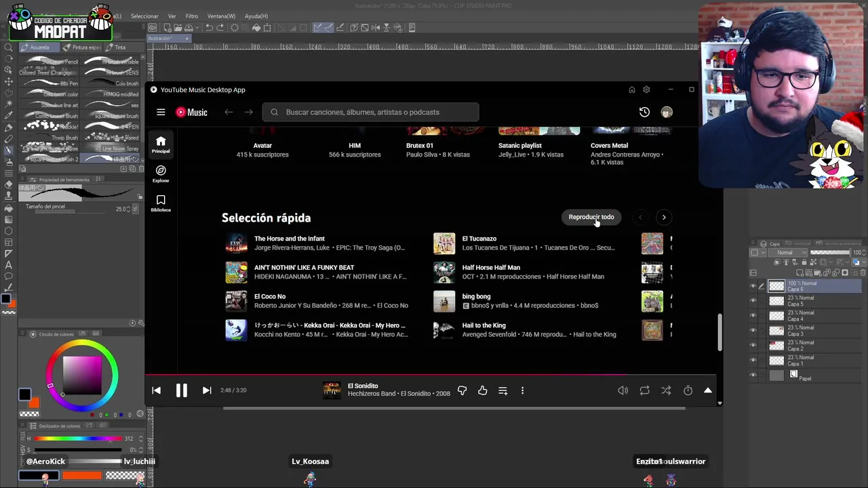
Task: Play Hail to the King song
Action: pyautogui.click(x=484, y=325)
